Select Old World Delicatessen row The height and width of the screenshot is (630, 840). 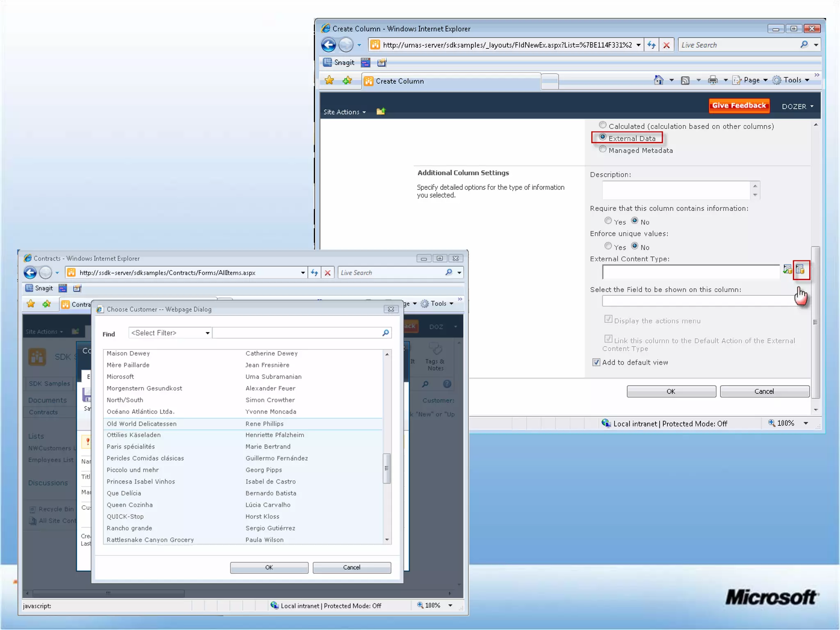(142, 424)
